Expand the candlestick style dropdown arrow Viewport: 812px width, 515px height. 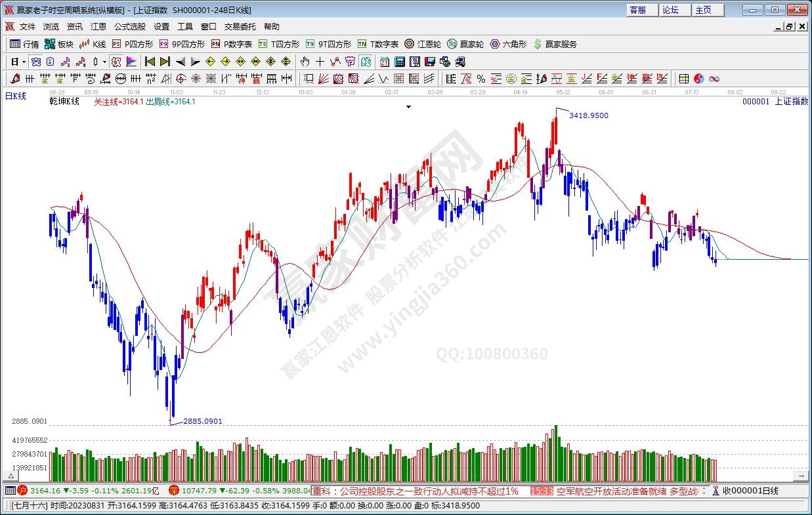(x=104, y=62)
